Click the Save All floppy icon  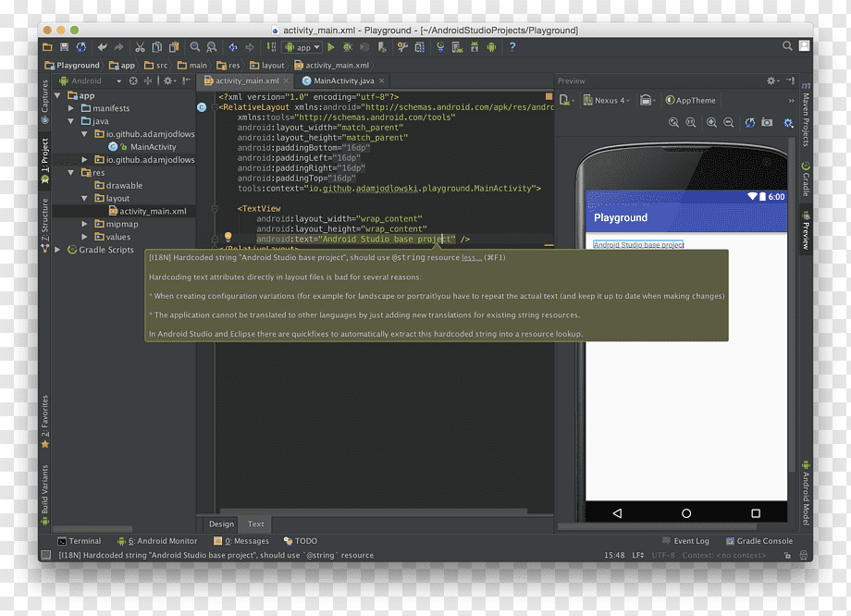click(64, 47)
